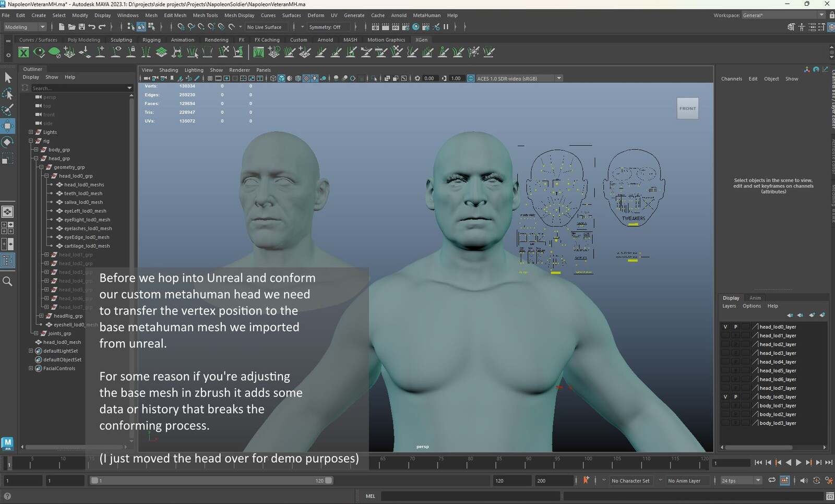Viewport: 835px width, 504px height.
Task: Click the Undo arrow in status line
Action: 92,27
